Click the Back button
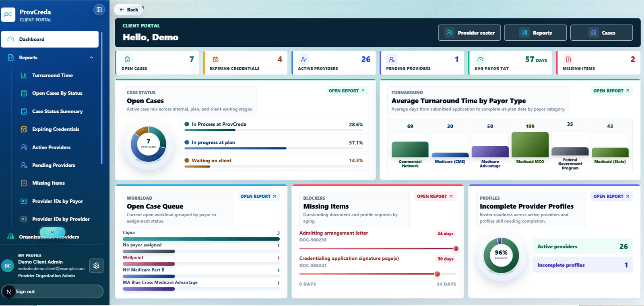 128,10
